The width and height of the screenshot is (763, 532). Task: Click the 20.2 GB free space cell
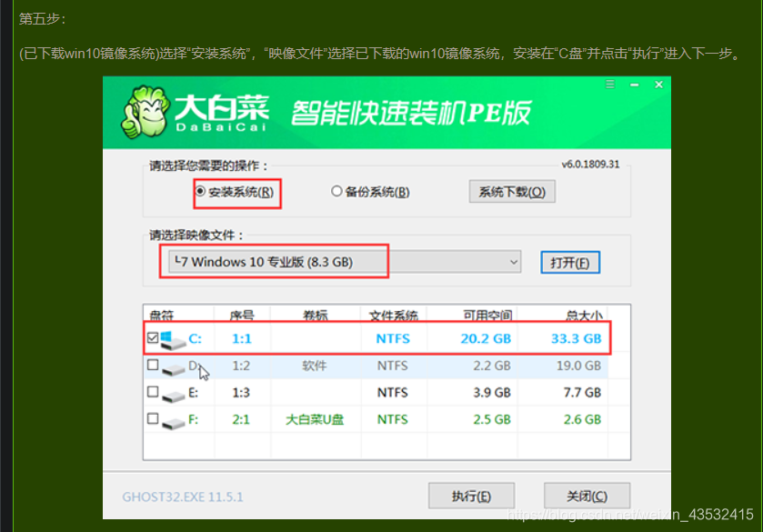[486, 338]
